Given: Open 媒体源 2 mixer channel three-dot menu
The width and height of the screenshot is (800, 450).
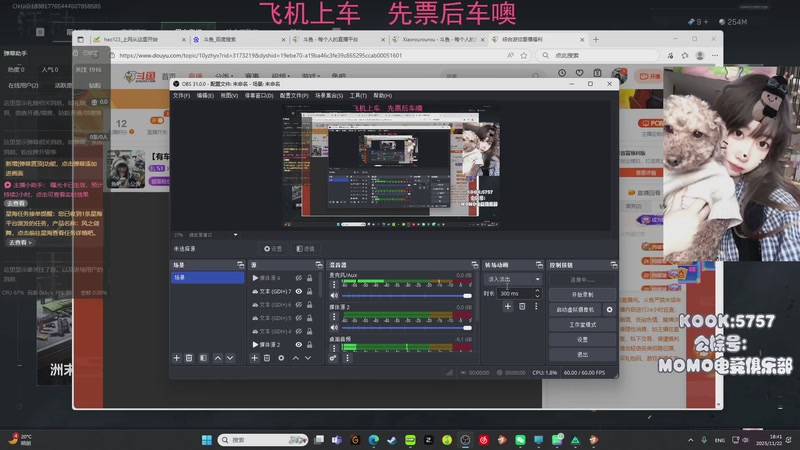Looking at the screenshot, I should (x=334, y=317).
